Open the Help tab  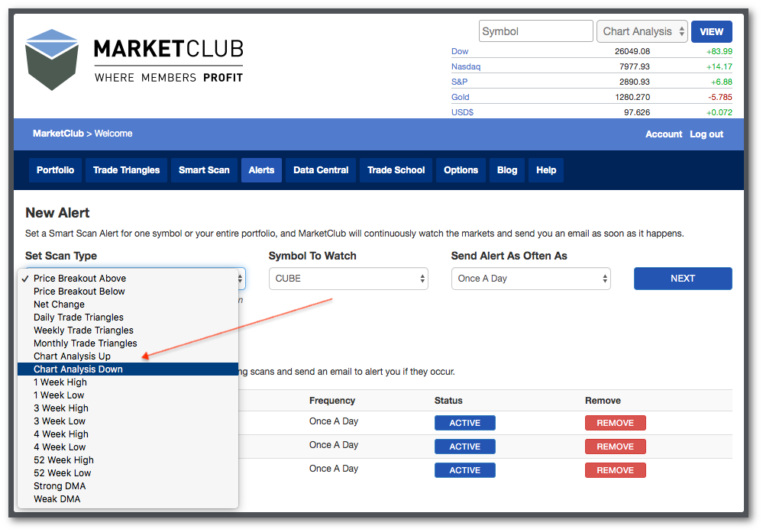coord(546,170)
